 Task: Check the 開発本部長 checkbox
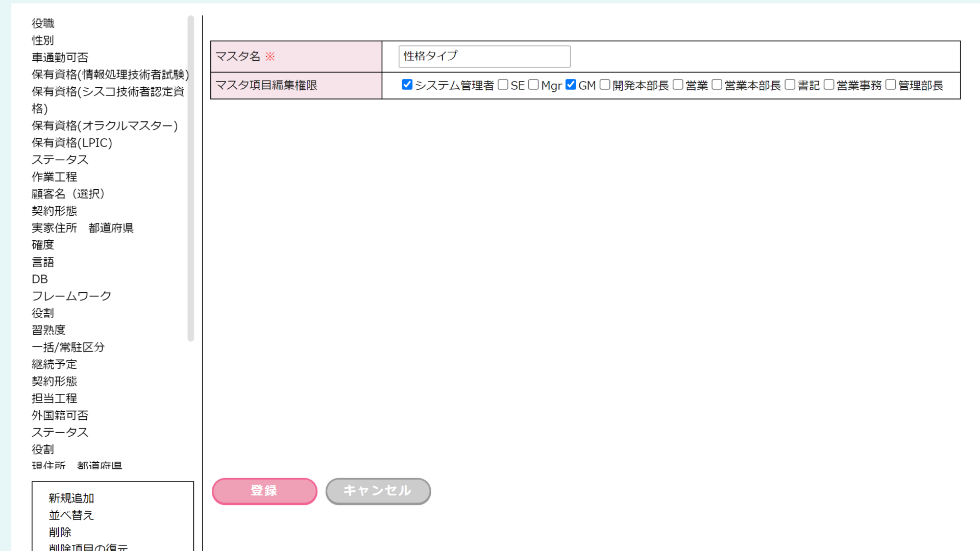605,85
